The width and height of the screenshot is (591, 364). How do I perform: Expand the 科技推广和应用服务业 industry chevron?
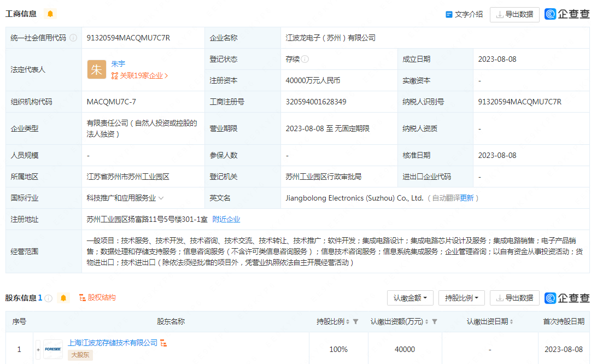pos(161,198)
